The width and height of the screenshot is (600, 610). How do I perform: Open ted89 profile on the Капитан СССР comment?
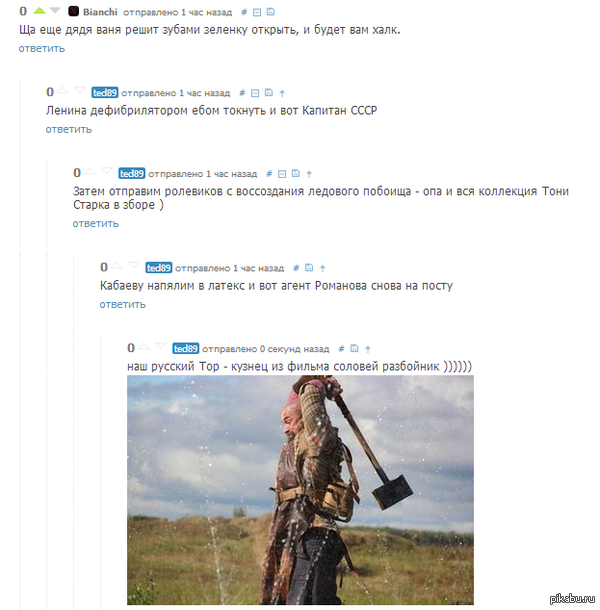[x=105, y=93]
